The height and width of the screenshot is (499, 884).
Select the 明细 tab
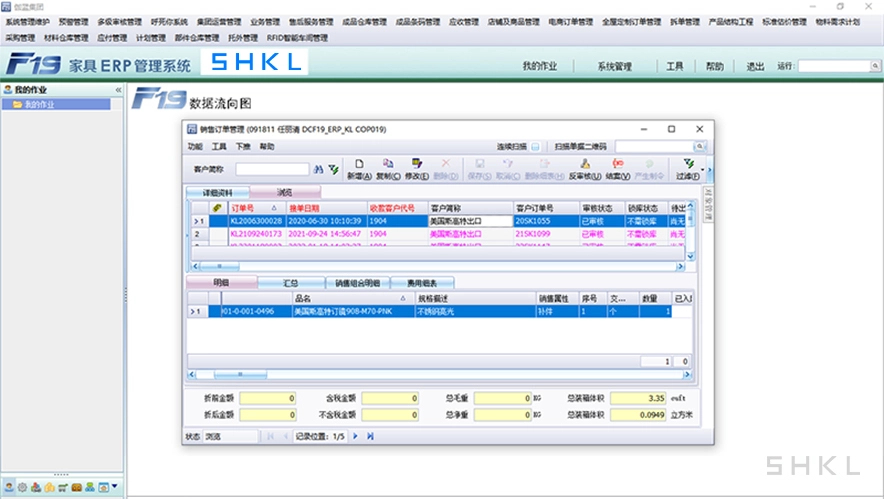pos(222,283)
